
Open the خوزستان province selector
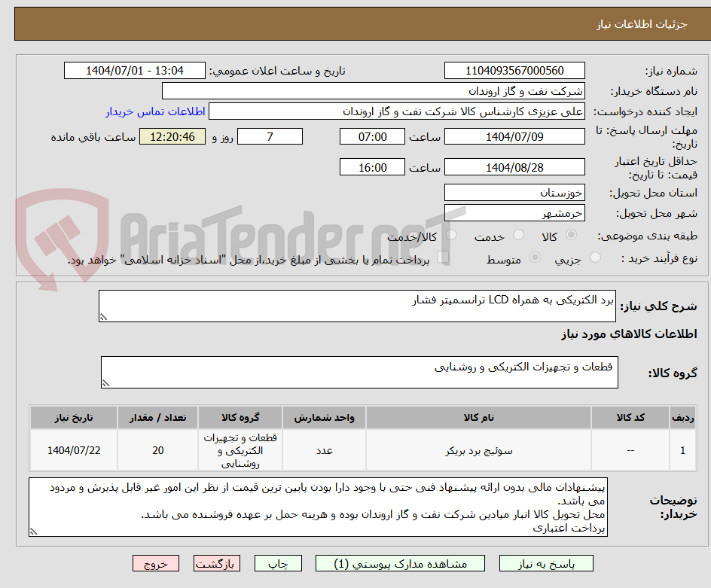(x=514, y=192)
